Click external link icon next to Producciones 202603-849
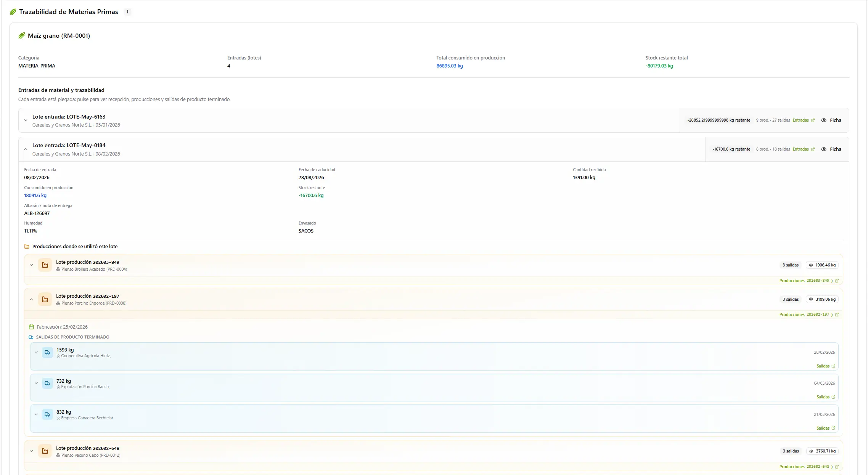This screenshot has width=868, height=475. 837,281
